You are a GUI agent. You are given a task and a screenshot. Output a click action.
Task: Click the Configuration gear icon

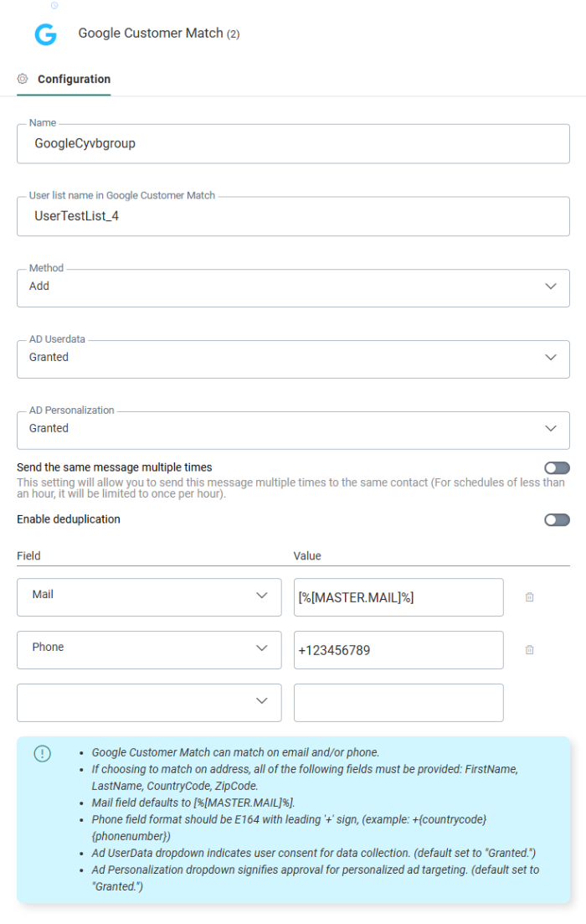[x=23, y=79]
